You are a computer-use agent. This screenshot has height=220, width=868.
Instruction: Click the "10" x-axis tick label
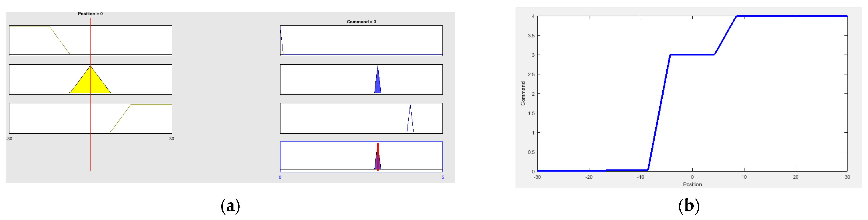pos(744,177)
